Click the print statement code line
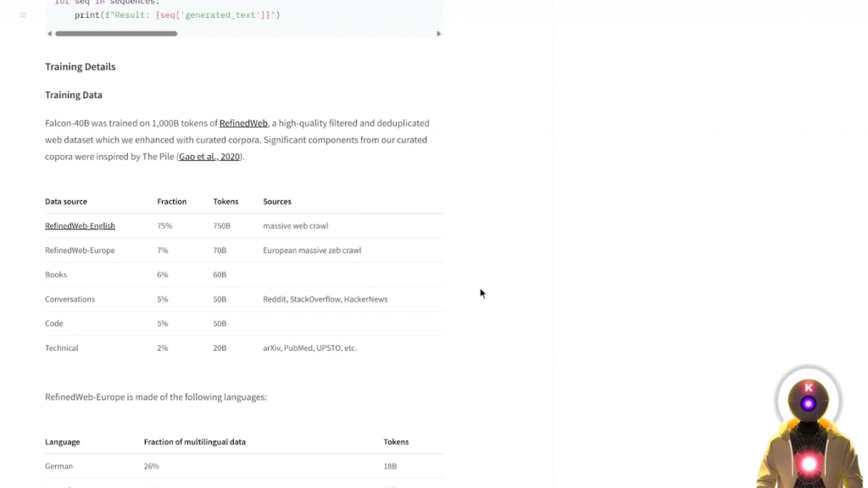This screenshot has height=488, width=868. [177, 15]
